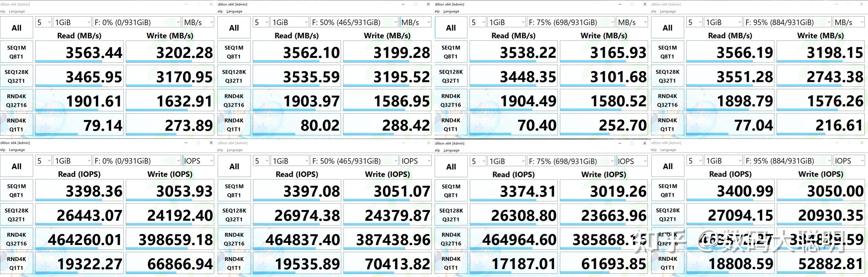
Task: Click All in the 95% fill window
Action: 668,27
